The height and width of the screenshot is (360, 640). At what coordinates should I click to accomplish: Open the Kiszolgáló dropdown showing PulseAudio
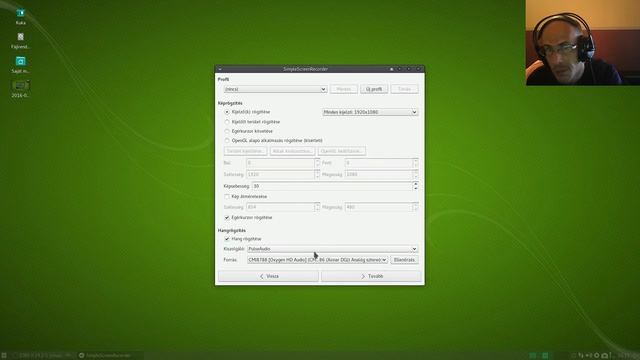[x=333, y=249]
